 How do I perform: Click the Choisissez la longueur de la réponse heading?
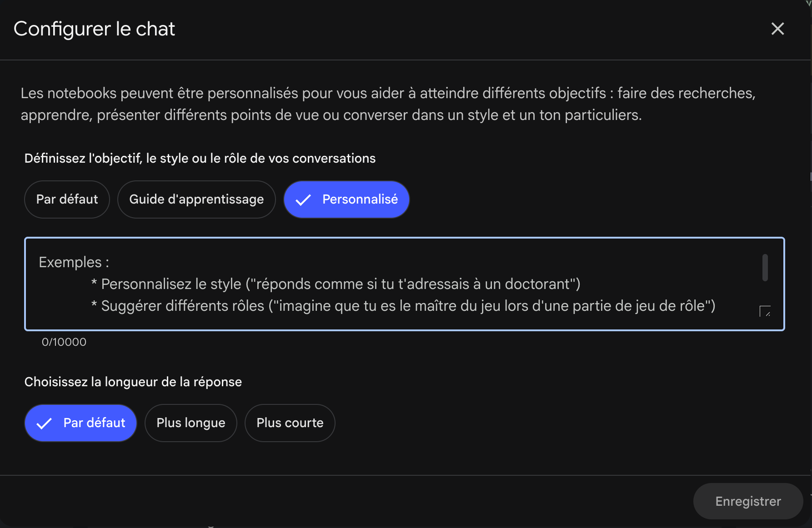pyautogui.click(x=133, y=382)
